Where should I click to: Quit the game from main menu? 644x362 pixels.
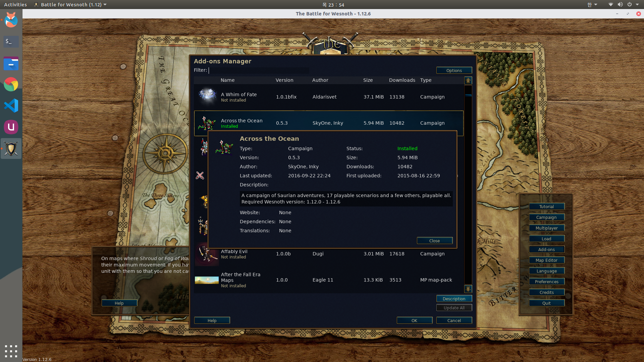coord(546,303)
